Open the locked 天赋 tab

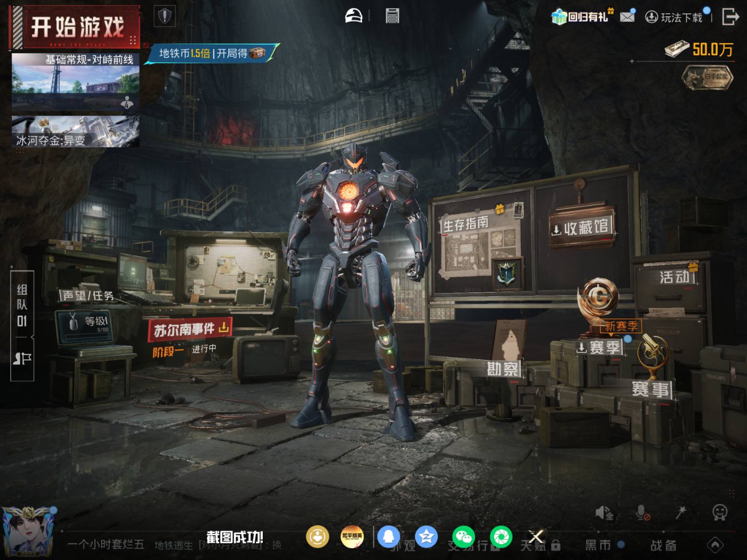(541, 545)
